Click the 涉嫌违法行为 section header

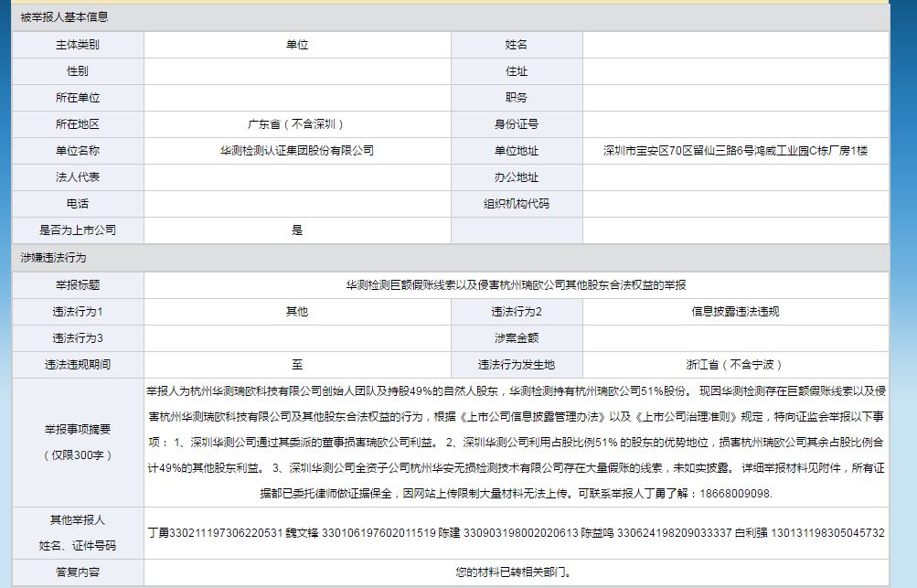53,258
